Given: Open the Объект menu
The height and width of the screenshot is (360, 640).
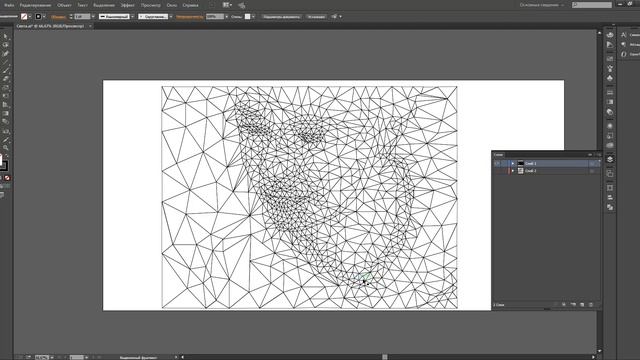Looking at the screenshot, I should tap(64, 5).
